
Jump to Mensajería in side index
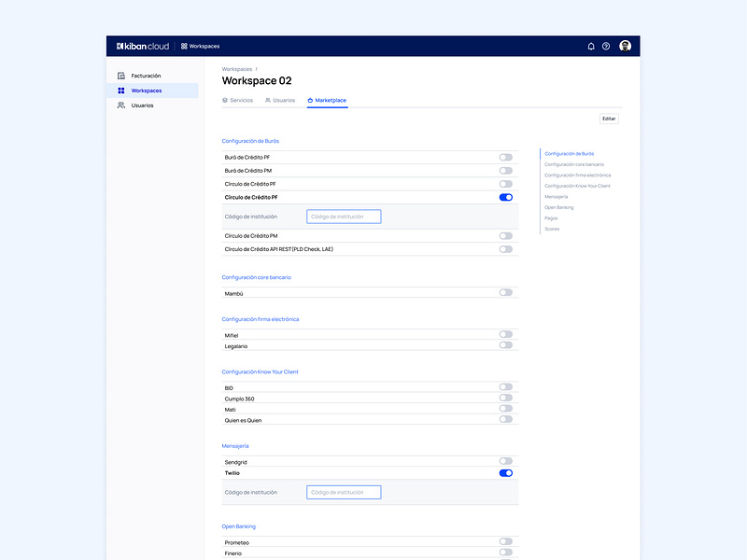click(x=556, y=197)
